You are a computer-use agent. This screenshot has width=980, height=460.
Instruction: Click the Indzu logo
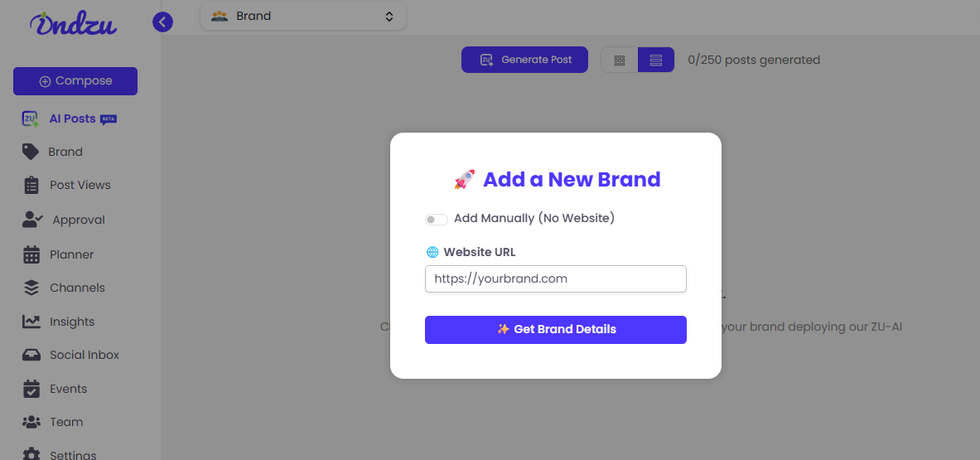[73, 23]
